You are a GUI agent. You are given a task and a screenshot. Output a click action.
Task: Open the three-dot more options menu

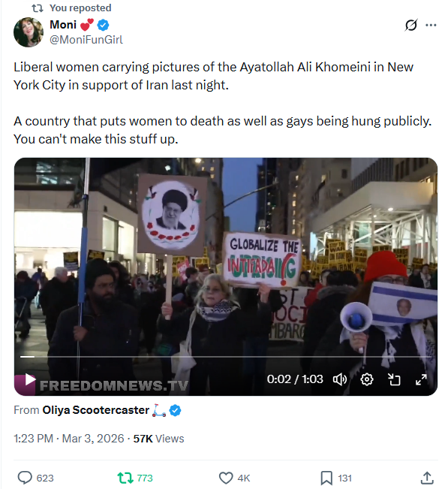pos(431,25)
